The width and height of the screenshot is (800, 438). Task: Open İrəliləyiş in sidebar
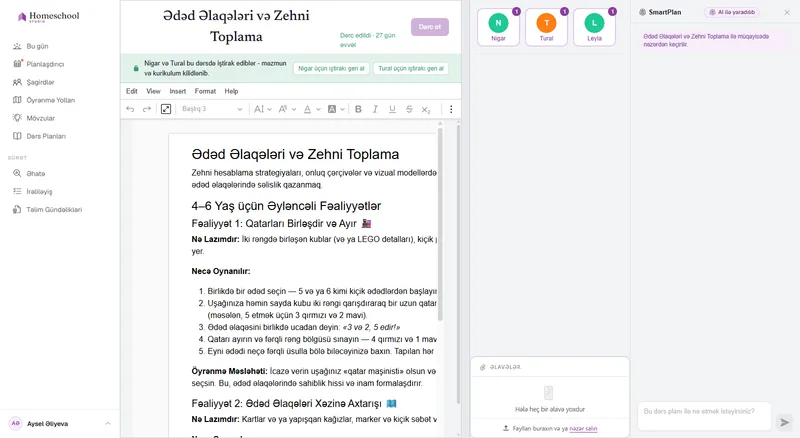(x=39, y=191)
